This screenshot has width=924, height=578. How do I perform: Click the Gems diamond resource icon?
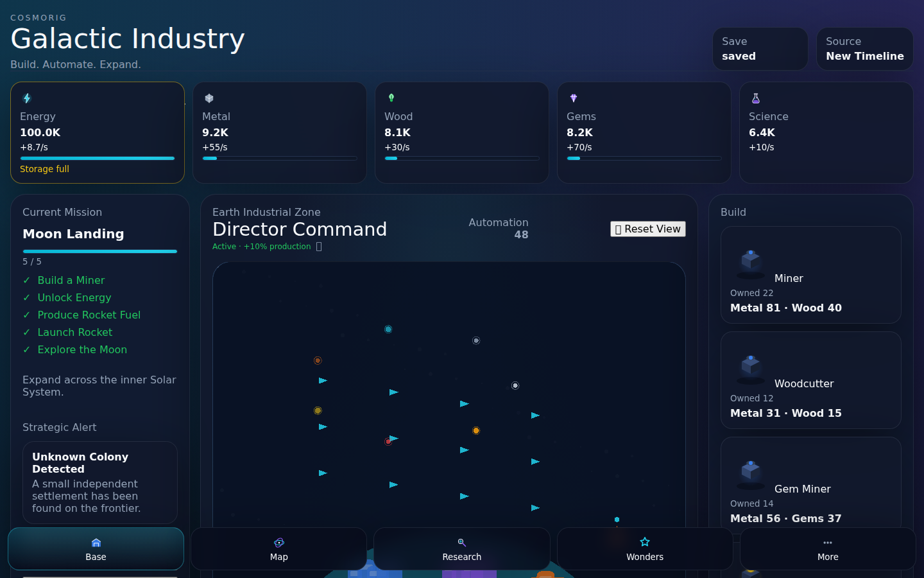[x=574, y=98]
